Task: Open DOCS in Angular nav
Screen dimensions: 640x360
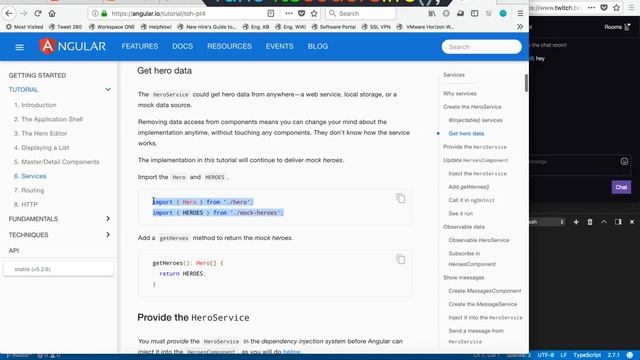Action: 182,46
